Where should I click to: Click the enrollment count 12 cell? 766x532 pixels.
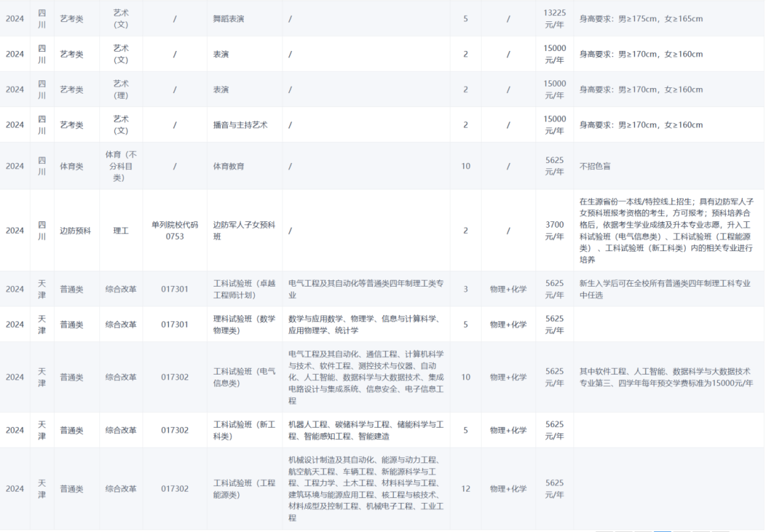(465, 489)
